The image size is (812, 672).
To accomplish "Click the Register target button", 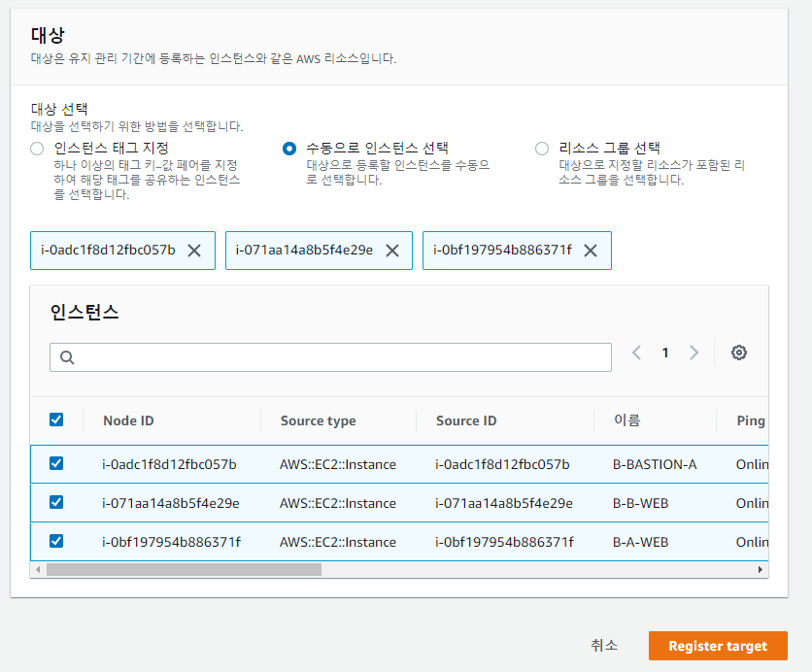I will coord(718,646).
